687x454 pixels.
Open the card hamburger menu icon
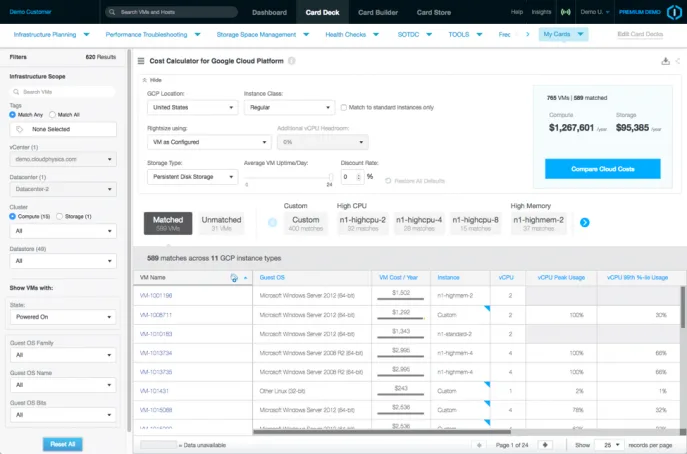[141, 61]
